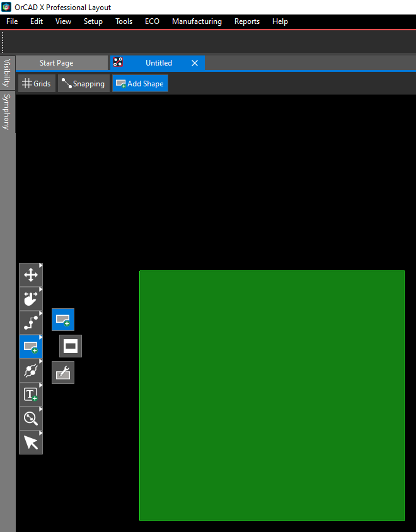
Task: Open the File menu
Action: click(12, 21)
